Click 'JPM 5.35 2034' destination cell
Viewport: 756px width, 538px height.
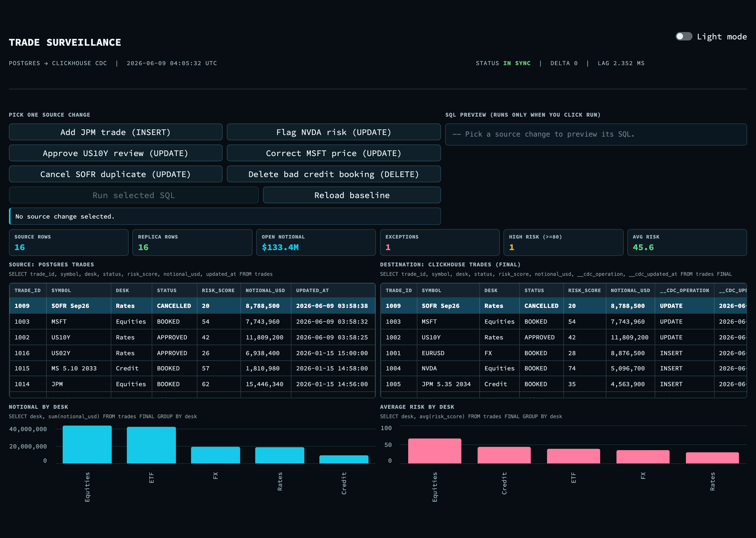tap(448, 384)
